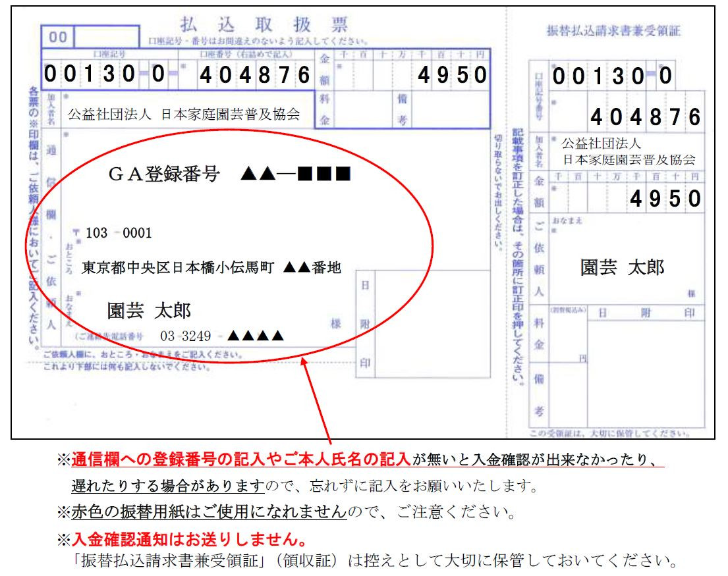Click the underlined text 遅れたりする場合があります
728x576 pixels.
click(168, 486)
